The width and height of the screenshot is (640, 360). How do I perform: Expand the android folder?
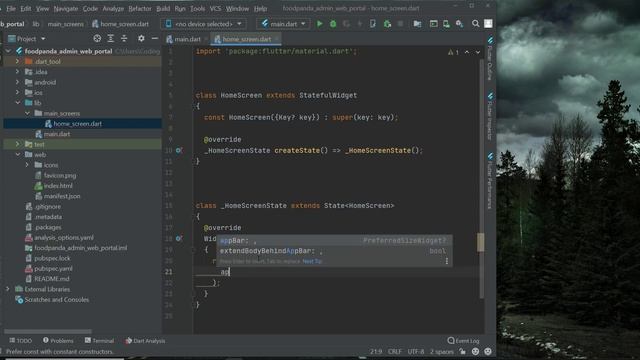[18, 82]
